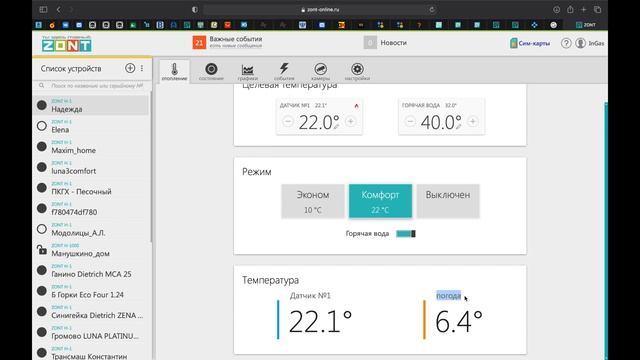Click the help question mark icon
The image size is (640, 360).
(566, 43)
